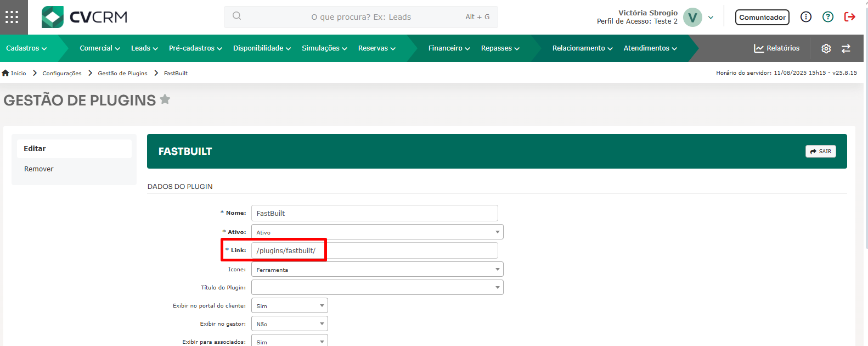Open the Relacionamento menu
Viewport: 868px width, 346px height.
click(583, 48)
